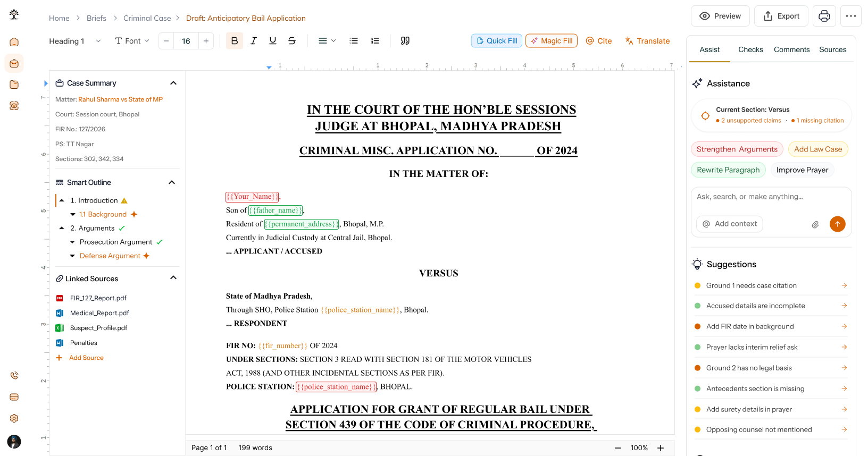The height and width of the screenshot is (456, 868).
Task: Collapse the 2. Arguments outline item
Action: (x=62, y=228)
